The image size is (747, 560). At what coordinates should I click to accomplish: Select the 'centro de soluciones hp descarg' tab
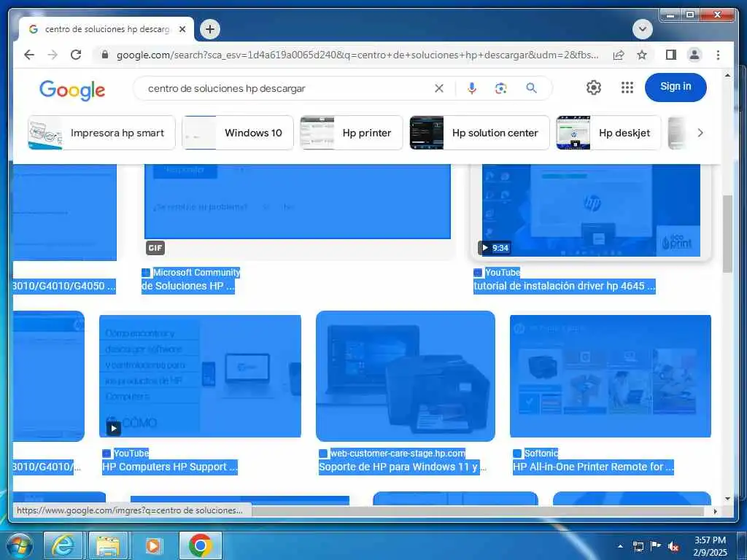click(107, 29)
